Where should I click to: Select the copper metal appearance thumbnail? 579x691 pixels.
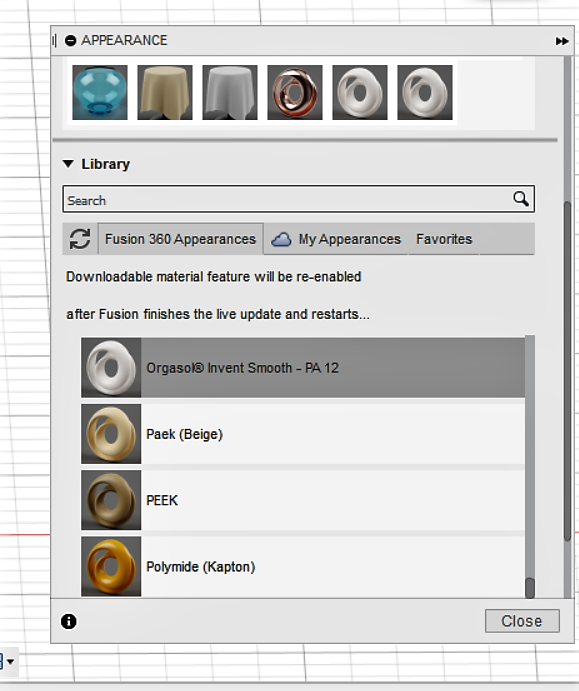tap(295, 93)
